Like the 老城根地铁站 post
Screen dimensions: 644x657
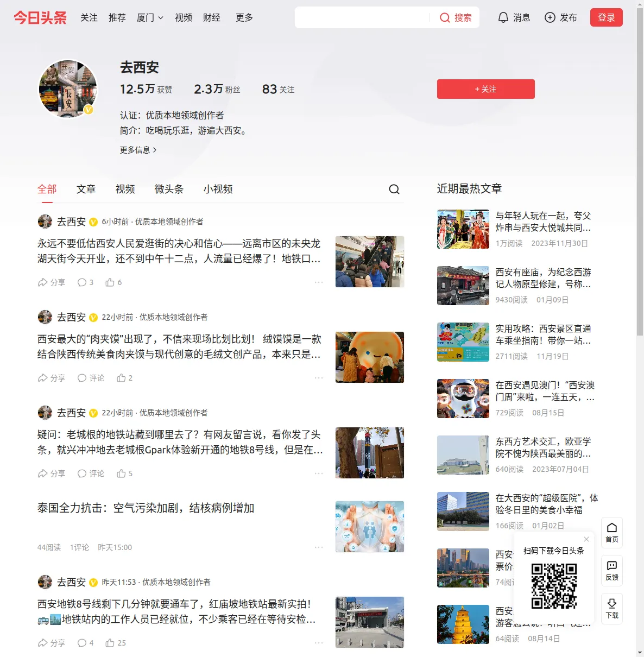pyautogui.click(x=125, y=473)
